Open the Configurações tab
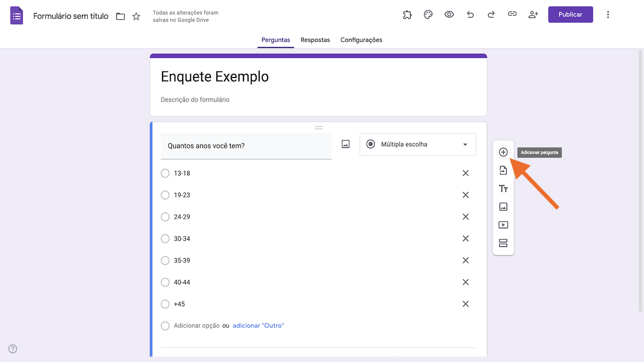This screenshot has width=644, height=362. (361, 40)
